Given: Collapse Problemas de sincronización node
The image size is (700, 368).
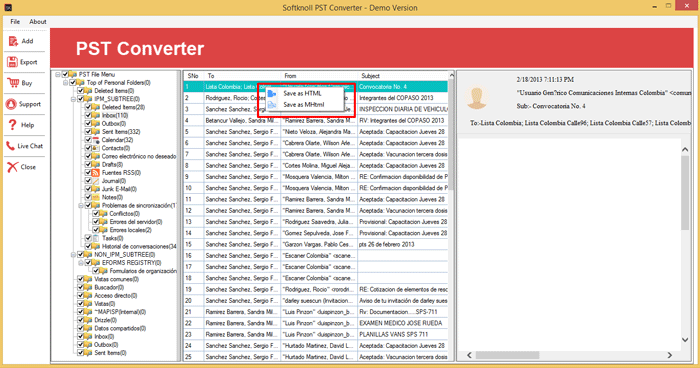Looking at the screenshot, I should coord(81,206).
